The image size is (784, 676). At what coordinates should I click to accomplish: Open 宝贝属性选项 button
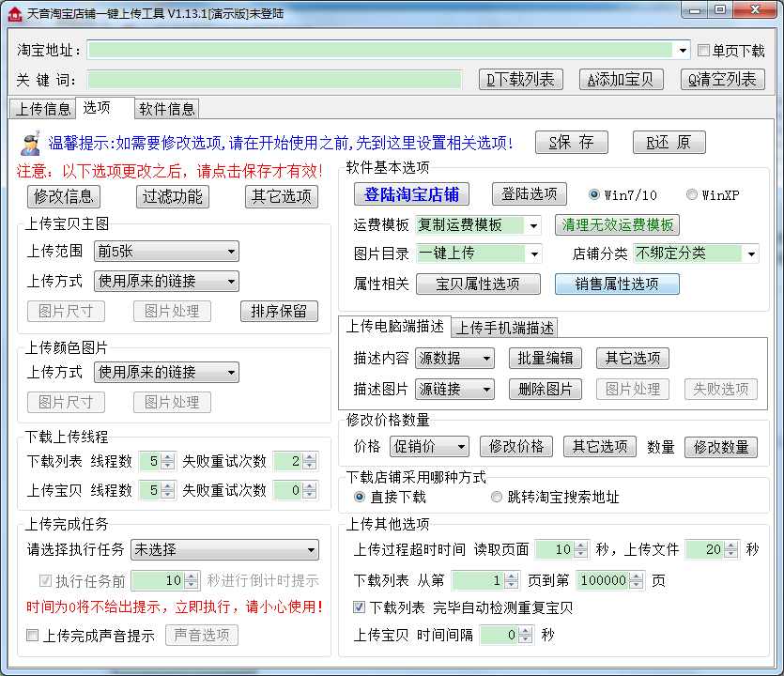pos(478,284)
